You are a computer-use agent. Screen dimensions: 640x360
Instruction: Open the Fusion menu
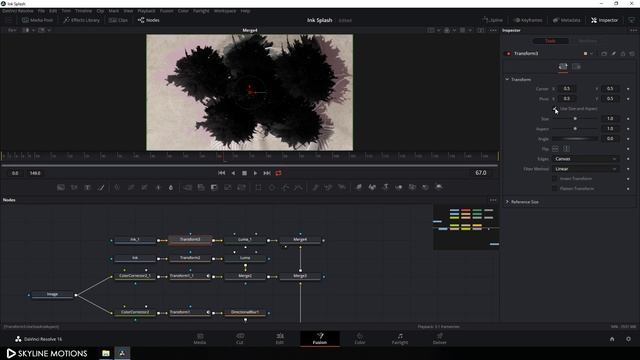point(166,11)
